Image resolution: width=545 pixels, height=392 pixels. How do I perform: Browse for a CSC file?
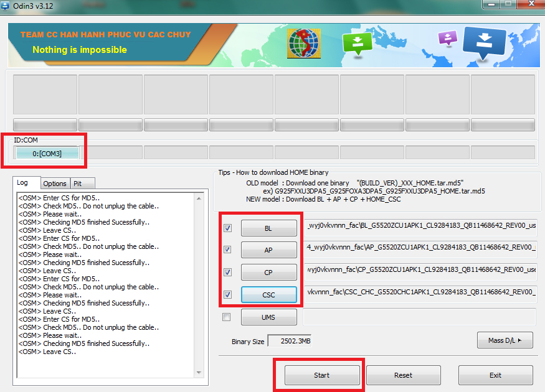pos(268,295)
